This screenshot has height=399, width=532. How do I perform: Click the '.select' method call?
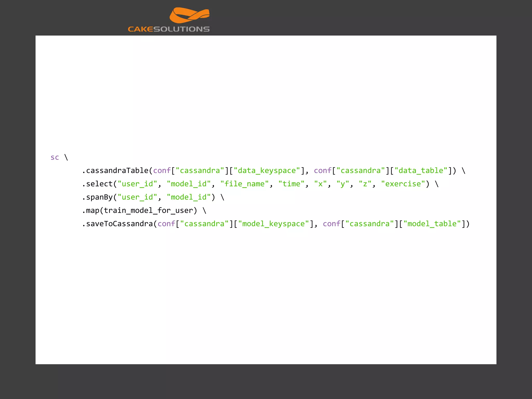97,184
